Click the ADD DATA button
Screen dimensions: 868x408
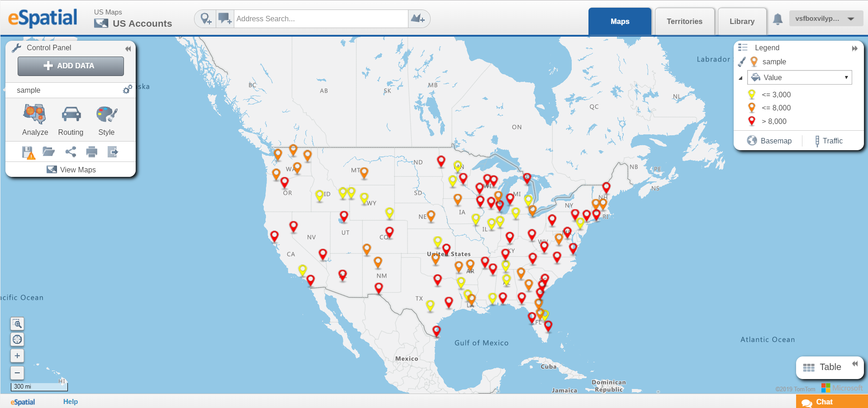pyautogui.click(x=71, y=66)
